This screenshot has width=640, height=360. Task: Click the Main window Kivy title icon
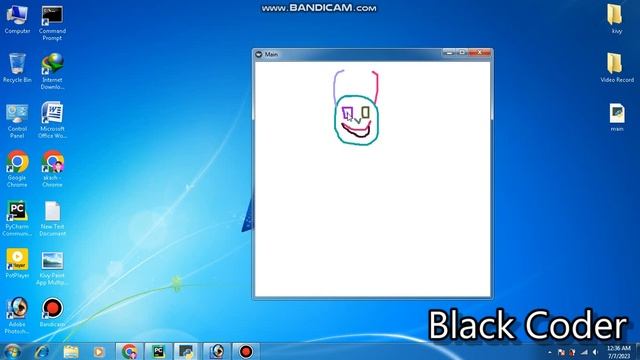coord(258,54)
